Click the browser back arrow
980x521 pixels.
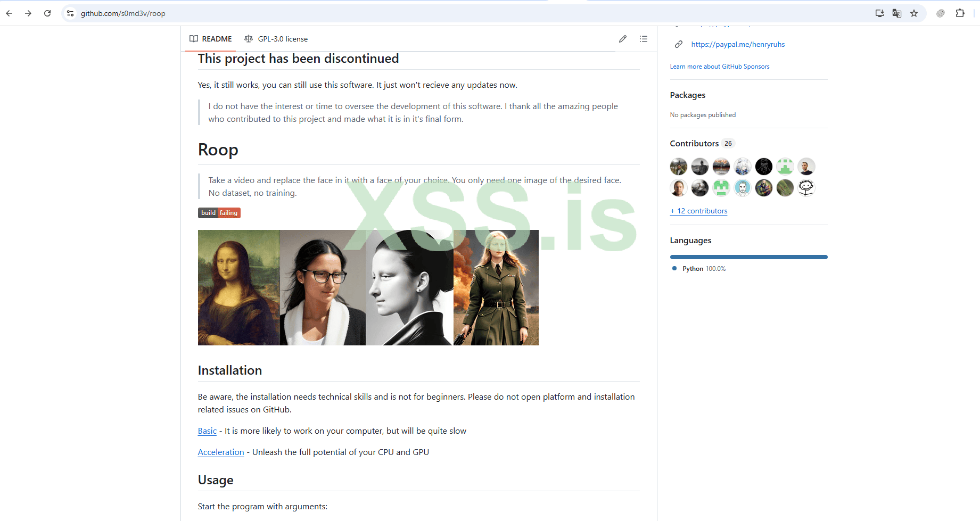click(x=9, y=13)
